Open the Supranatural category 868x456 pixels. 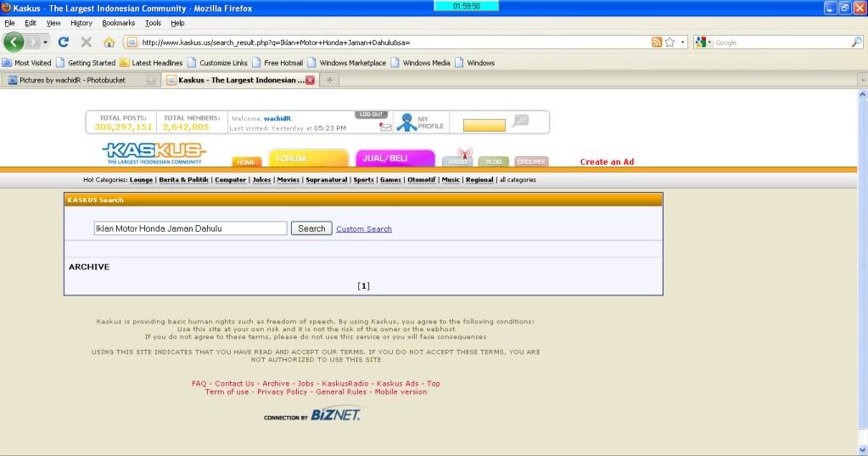click(x=327, y=179)
